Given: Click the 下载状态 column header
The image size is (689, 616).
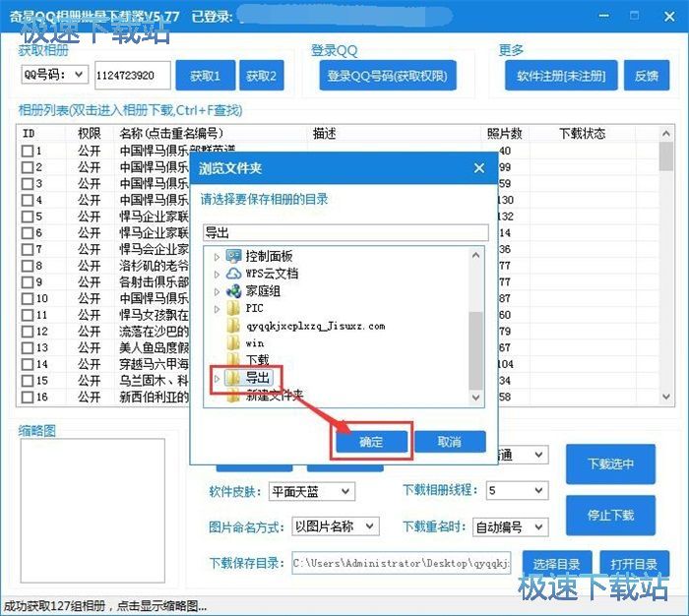Looking at the screenshot, I should click(583, 133).
